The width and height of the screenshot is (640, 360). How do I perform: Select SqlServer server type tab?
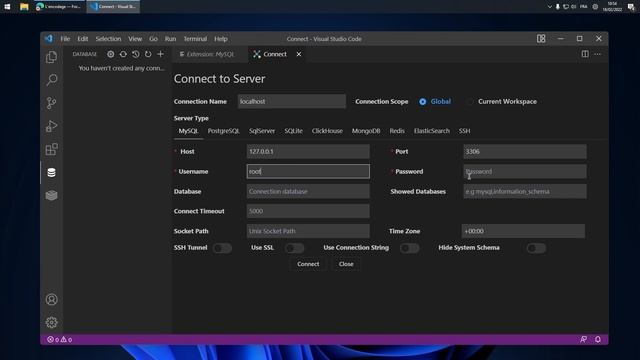[262, 131]
